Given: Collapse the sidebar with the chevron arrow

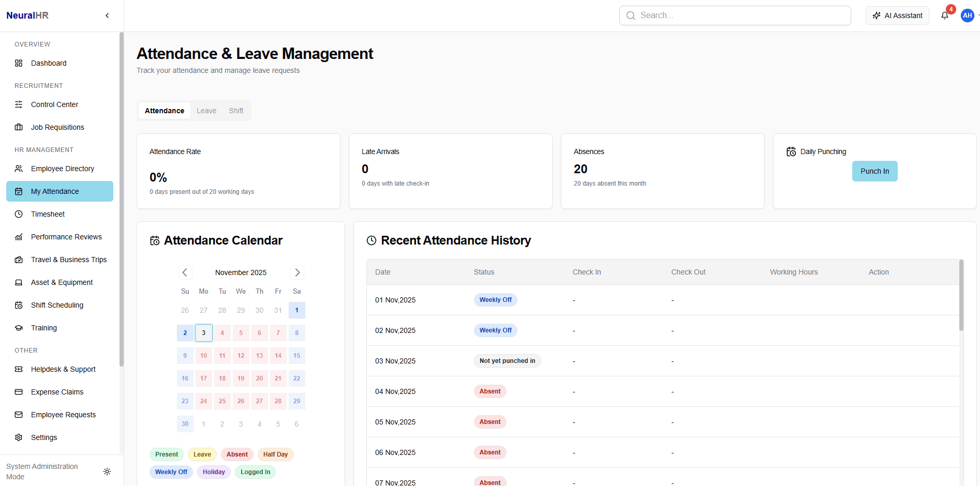Looking at the screenshot, I should pos(107,16).
